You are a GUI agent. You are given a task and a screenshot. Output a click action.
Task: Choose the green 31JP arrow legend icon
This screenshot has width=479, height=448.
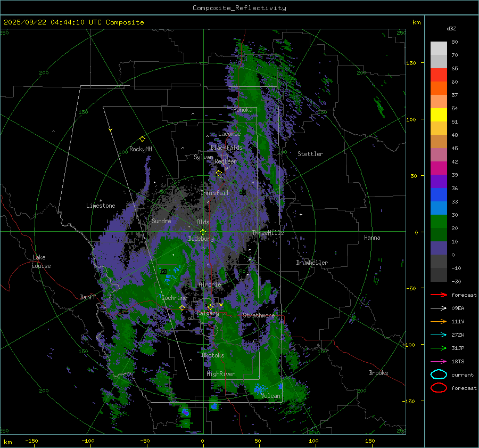click(x=438, y=348)
